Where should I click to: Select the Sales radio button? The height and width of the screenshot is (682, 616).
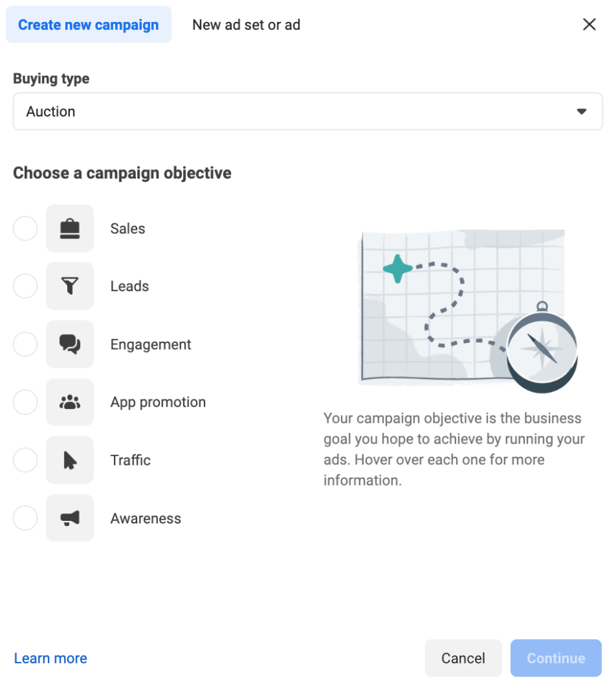tap(25, 228)
